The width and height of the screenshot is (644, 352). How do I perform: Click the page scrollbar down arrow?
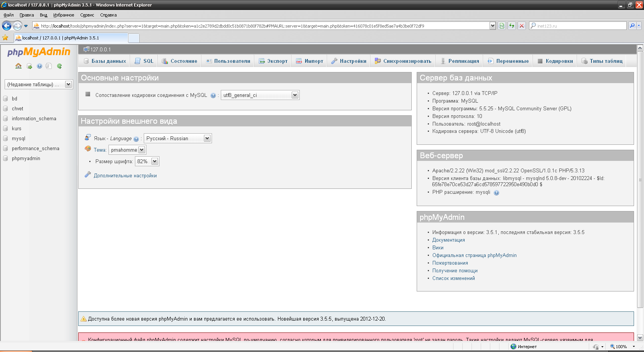click(640, 337)
